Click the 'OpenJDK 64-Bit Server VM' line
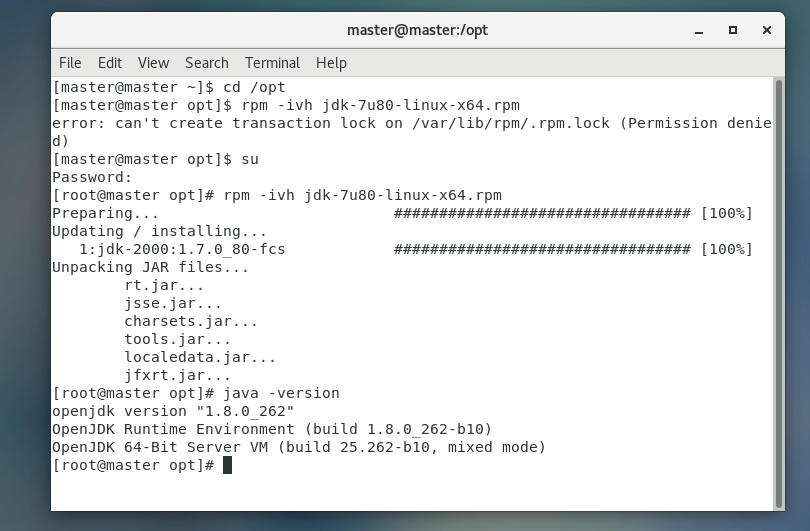Image resolution: width=810 pixels, height=531 pixels. (x=299, y=447)
